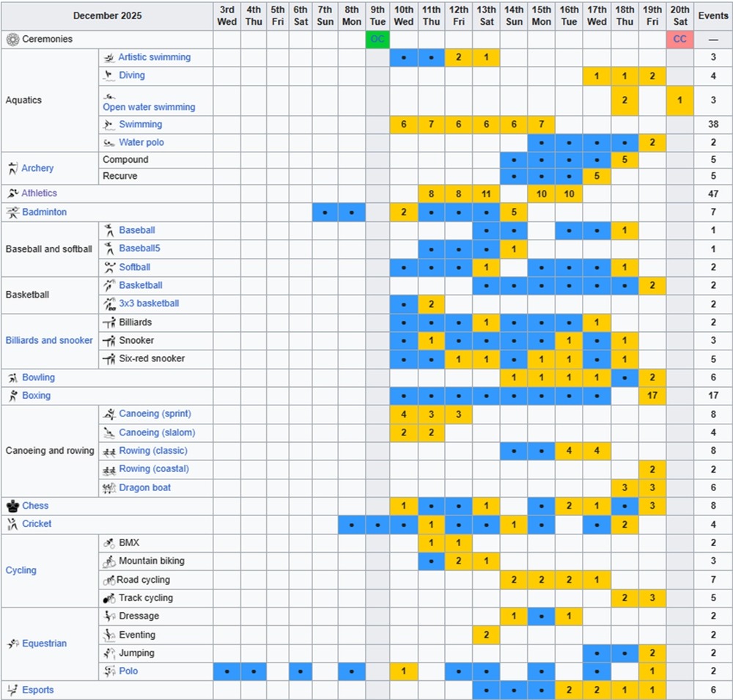Image resolution: width=733 pixels, height=700 pixels.
Task: Click the Dragon boat pictogram icon
Action: [x=109, y=488]
